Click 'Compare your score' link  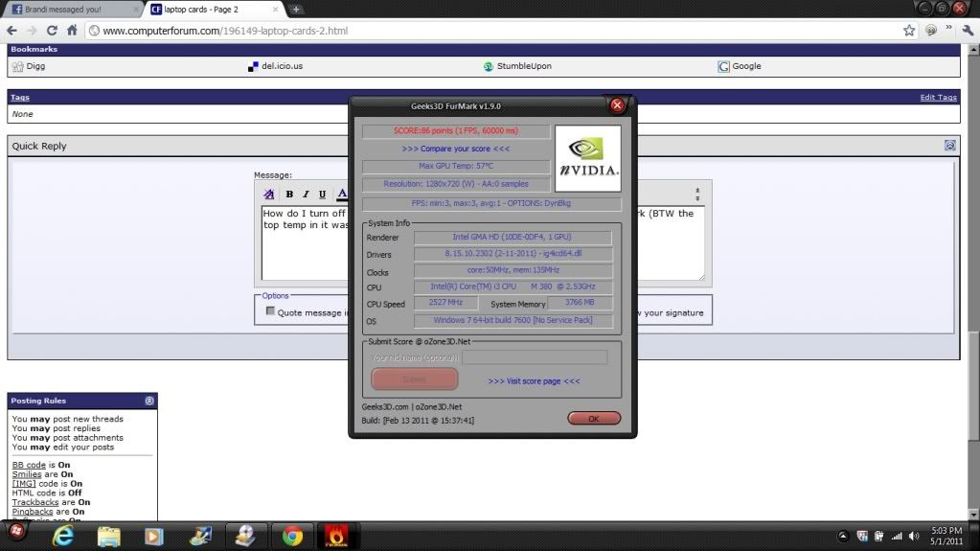click(x=456, y=149)
